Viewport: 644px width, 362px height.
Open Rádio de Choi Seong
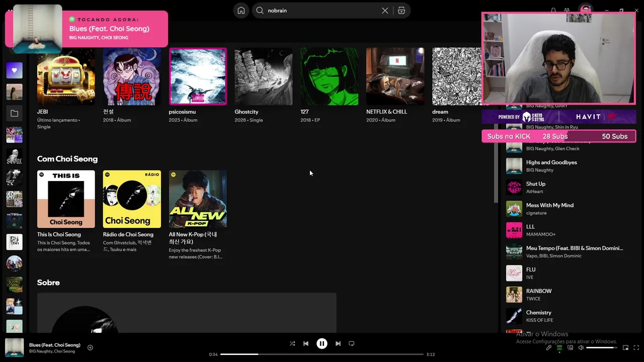pos(132,199)
